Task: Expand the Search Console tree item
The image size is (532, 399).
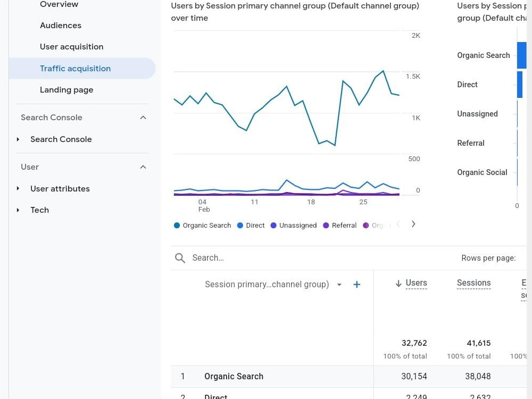Action: pos(18,139)
